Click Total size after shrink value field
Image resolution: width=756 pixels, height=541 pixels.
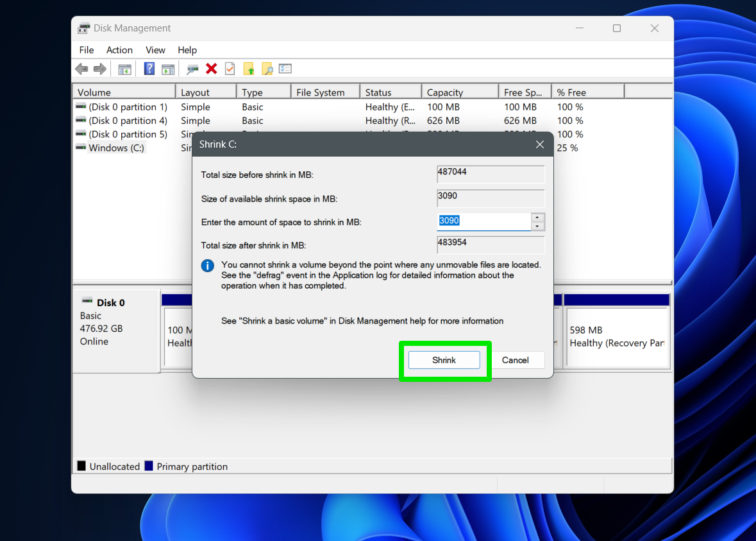coord(491,245)
